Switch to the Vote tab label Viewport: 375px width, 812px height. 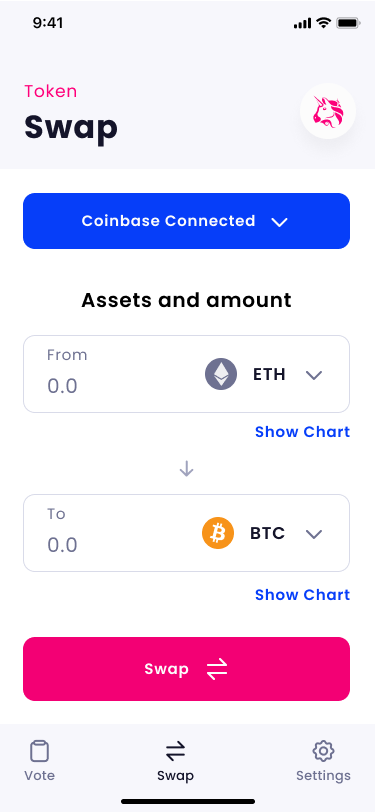pos(39,775)
